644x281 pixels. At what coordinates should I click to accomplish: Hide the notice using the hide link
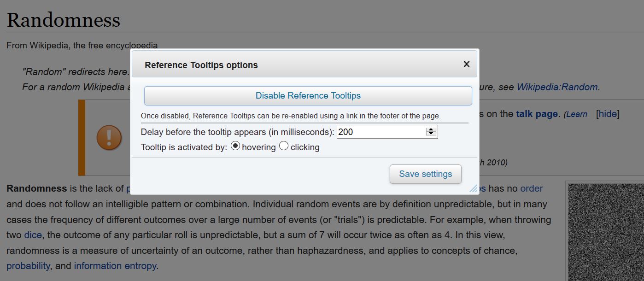pyautogui.click(x=608, y=114)
